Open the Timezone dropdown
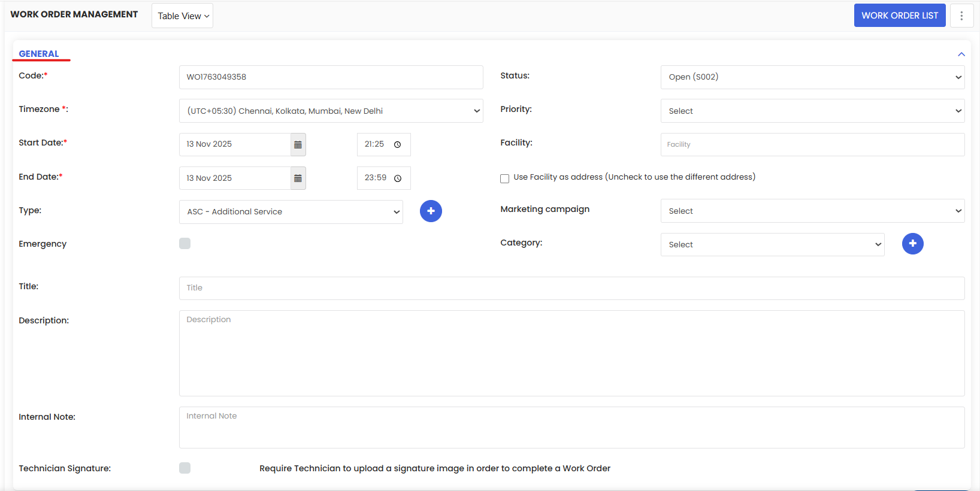 tap(331, 111)
